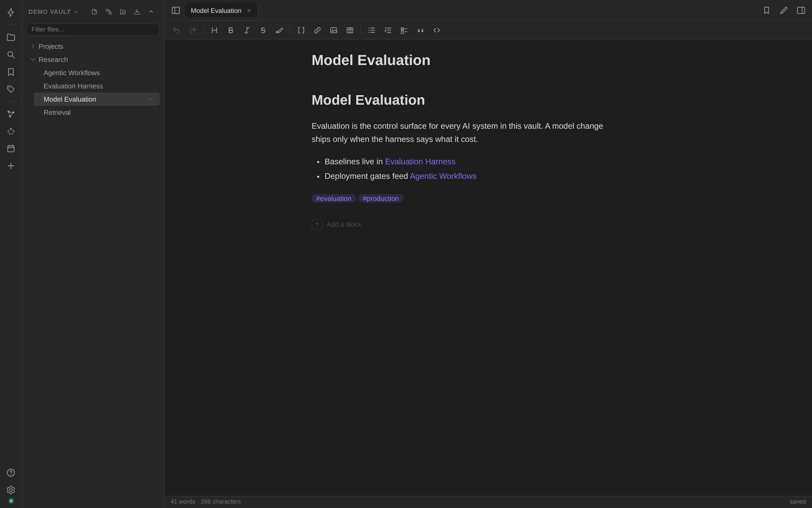This screenshot has height=508, width=812.
Task: Open settings gear icon
Action: click(x=11, y=490)
